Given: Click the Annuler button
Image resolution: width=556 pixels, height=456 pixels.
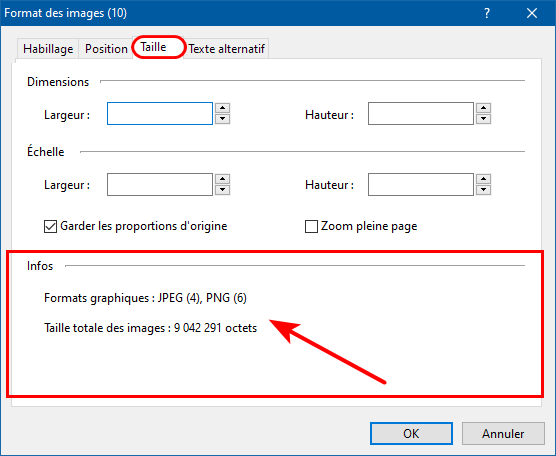Looking at the screenshot, I should [x=503, y=433].
